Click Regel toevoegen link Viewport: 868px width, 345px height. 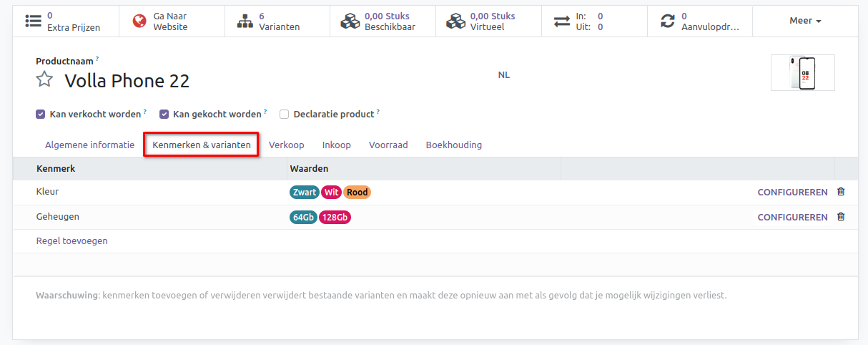71,241
